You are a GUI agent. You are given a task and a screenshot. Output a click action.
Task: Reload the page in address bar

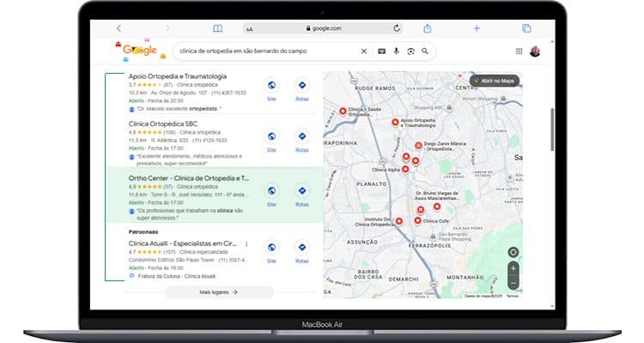click(396, 28)
